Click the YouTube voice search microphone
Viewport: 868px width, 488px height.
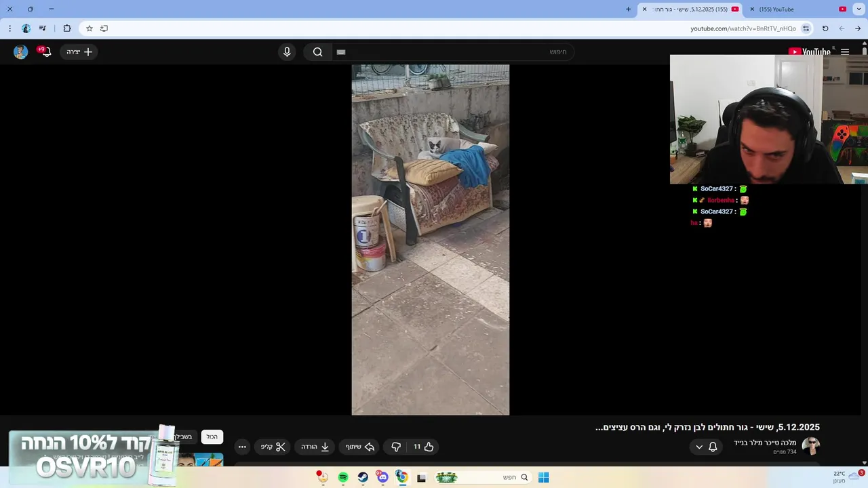(287, 52)
